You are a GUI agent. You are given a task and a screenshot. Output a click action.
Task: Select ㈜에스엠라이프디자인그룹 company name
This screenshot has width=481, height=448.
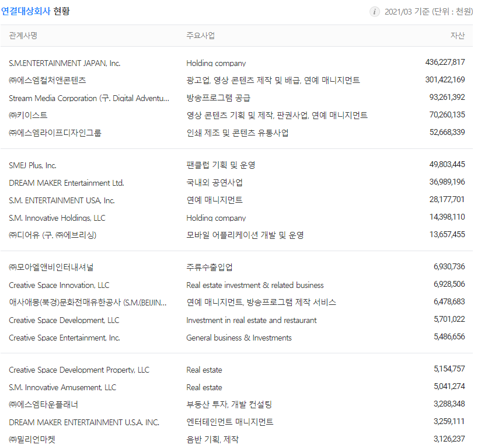(x=55, y=133)
